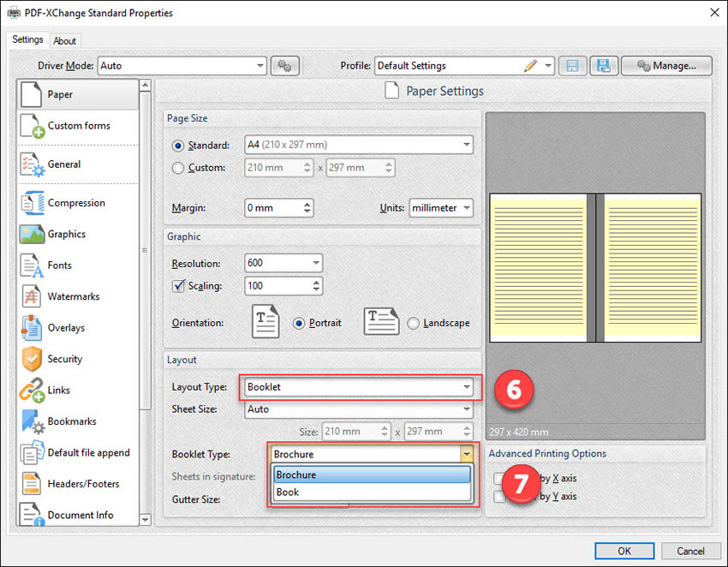
Task: Click the sheet Size 297 mm stepper
Action: pyautogui.click(x=467, y=432)
